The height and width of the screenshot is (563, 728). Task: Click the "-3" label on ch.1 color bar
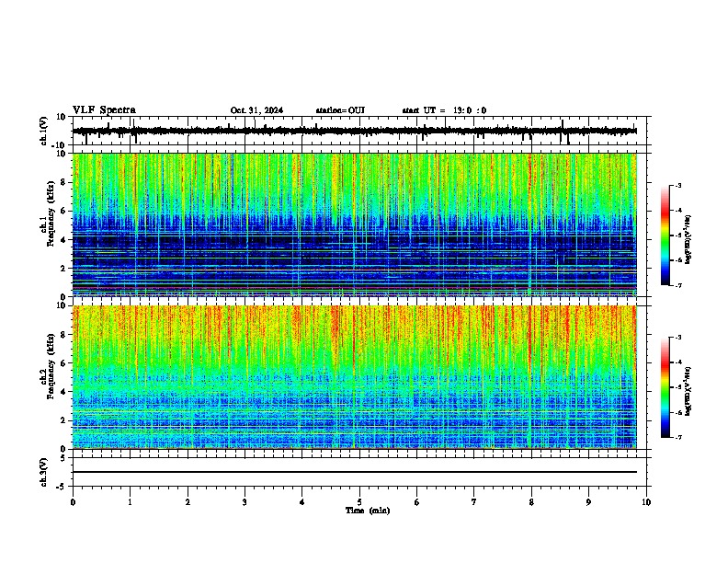pyautogui.click(x=677, y=185)
